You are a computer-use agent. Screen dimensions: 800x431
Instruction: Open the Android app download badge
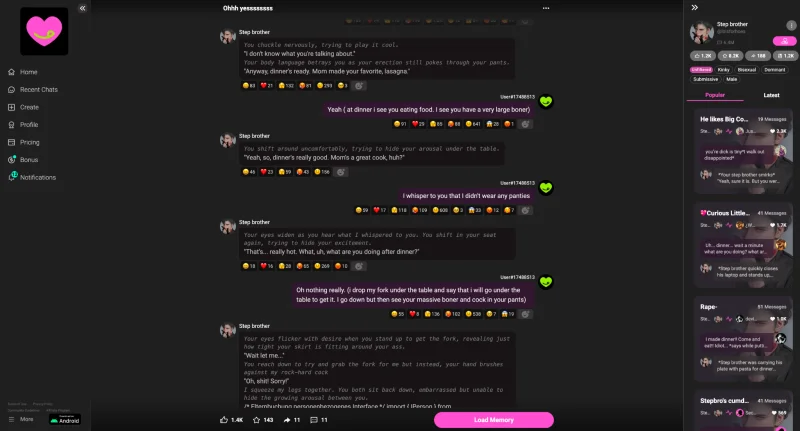tap(65, 420)
